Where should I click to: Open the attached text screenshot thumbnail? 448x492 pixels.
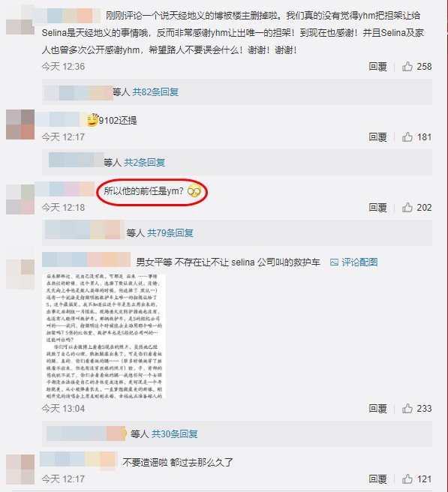pyautogui.click(x=104, y=336)
